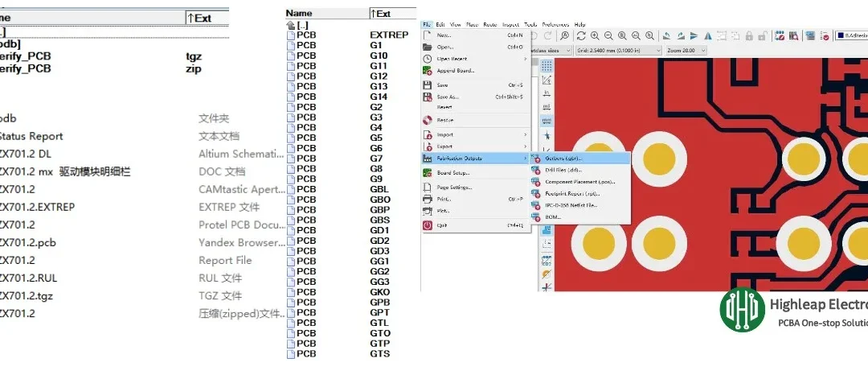The height and width of the screenshot is (375, 868).
Task: Click the Refresh view toolbar icon
Action: pos(581,36)
